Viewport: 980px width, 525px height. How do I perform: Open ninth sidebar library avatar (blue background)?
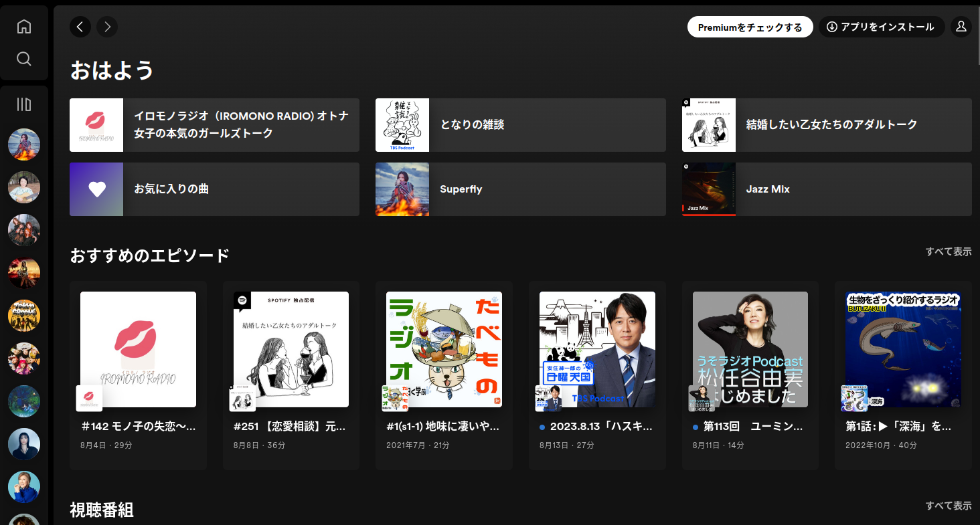[24, 487]
